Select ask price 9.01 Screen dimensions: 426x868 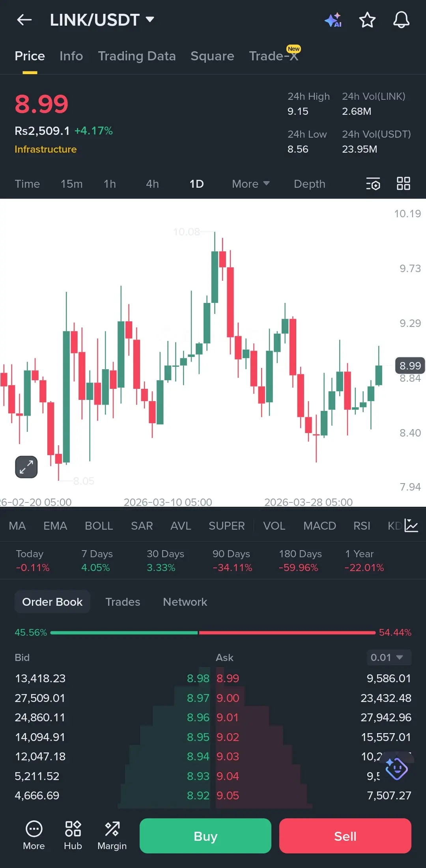(228, 717)
